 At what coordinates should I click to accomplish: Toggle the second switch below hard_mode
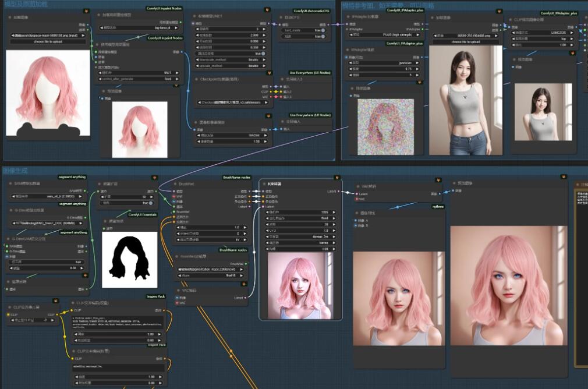pyautogui.click(x=323, y=36)
